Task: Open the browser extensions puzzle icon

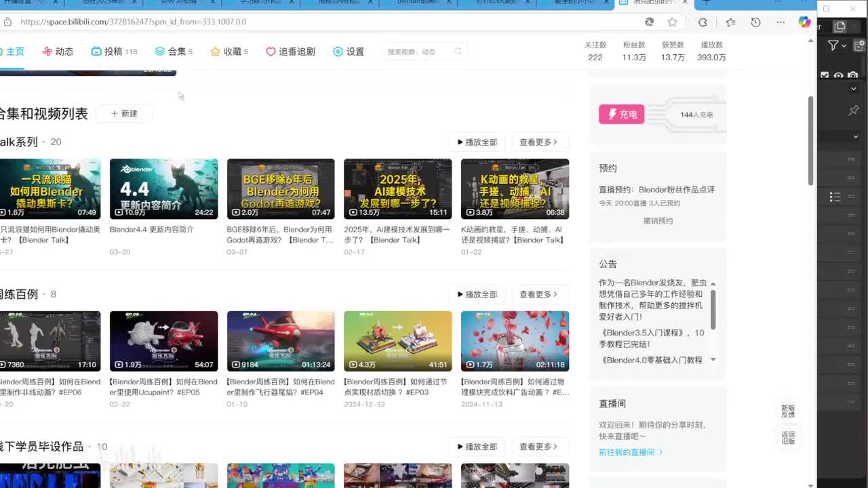Action: tap(703, 22)
